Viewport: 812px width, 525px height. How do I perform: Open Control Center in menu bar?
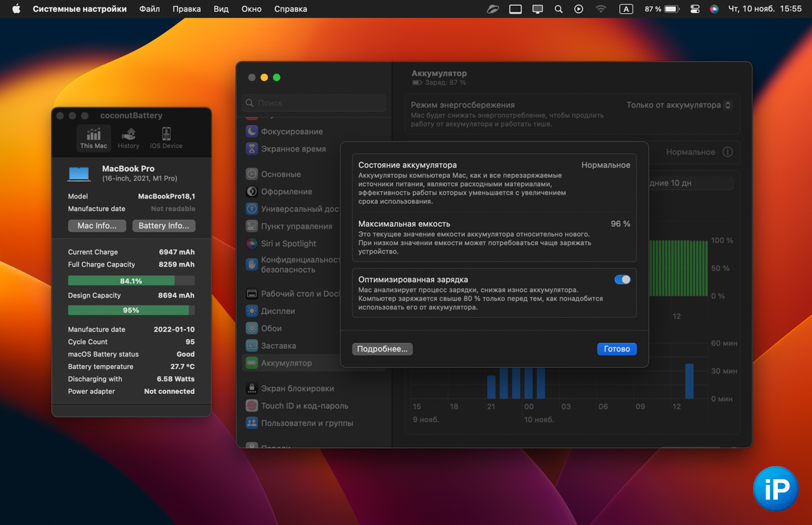tap(695, 9)
